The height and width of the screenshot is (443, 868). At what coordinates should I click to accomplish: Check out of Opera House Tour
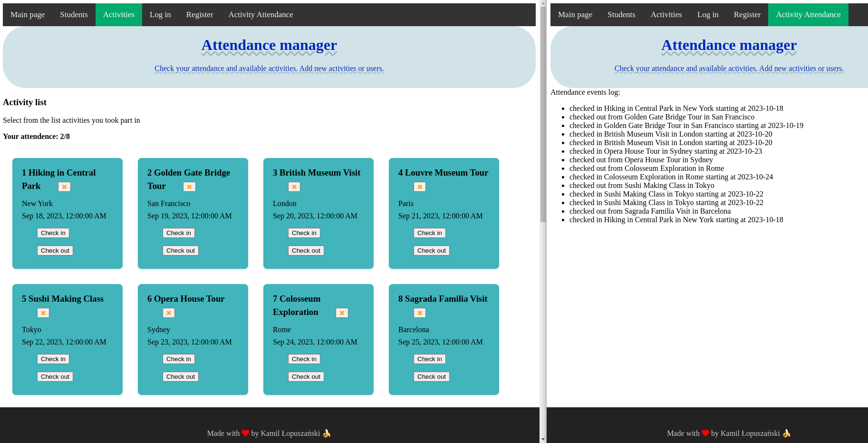click(x=181, y=377)
